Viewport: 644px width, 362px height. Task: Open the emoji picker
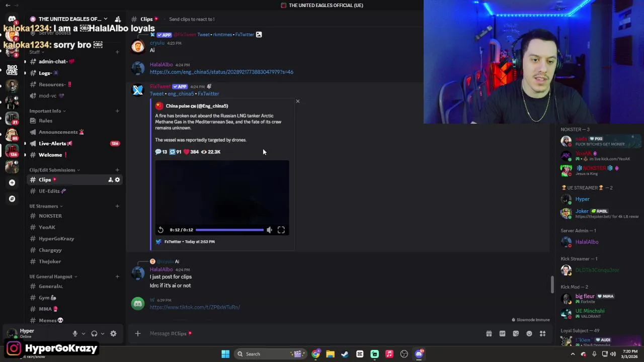click(x=529, y=333)
